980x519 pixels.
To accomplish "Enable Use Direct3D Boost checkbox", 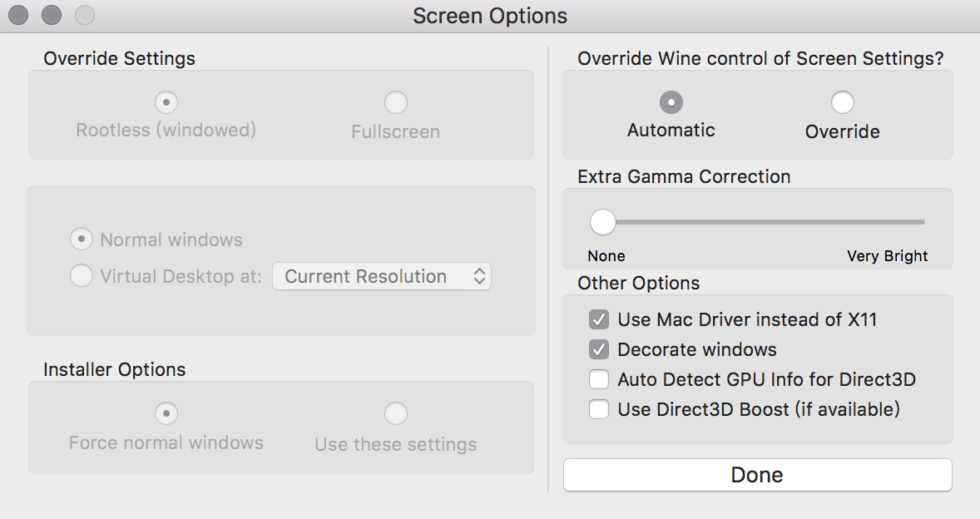I will coord(599,409).
